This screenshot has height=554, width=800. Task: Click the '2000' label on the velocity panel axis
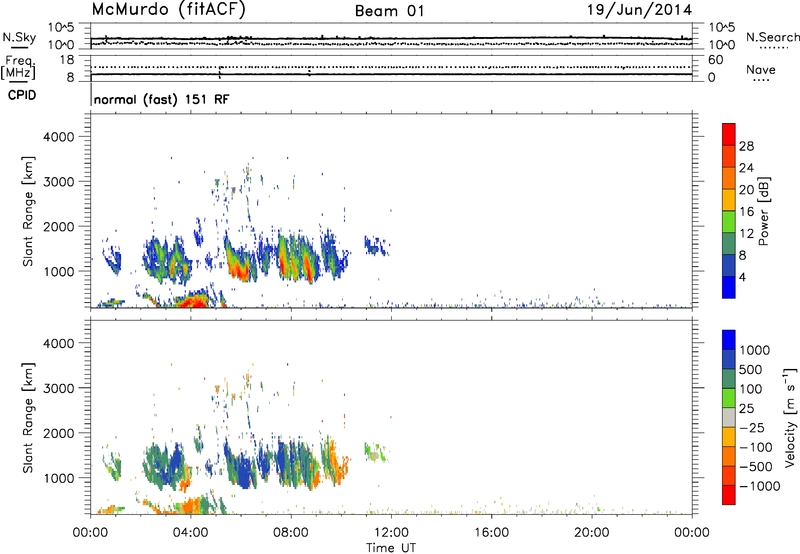point(59,433)
